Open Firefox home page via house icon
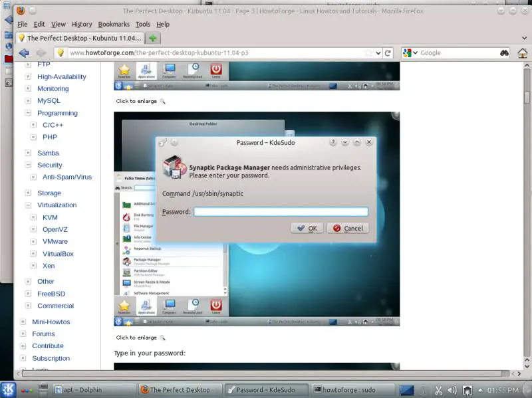The height and width of the screenshot is (398, 532). (522, 53)
